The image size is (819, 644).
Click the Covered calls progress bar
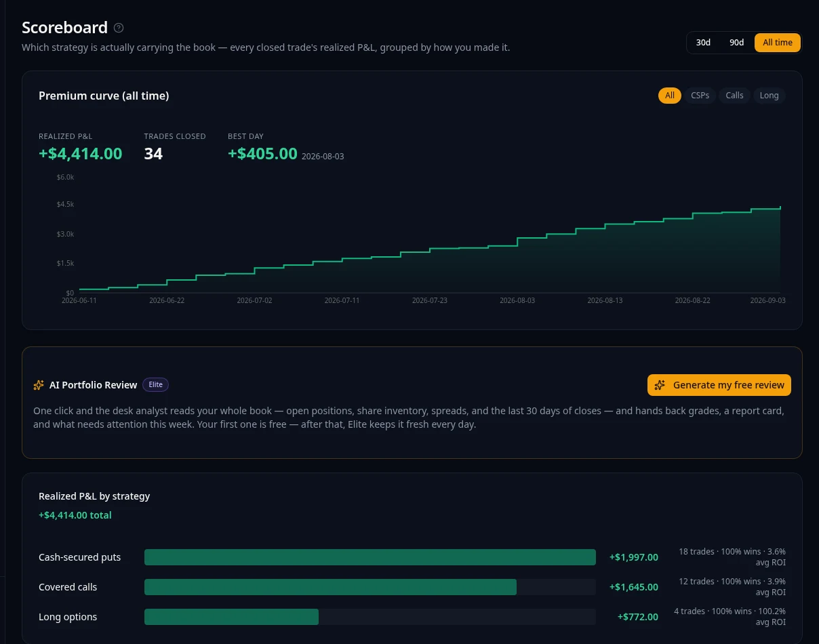370,587
